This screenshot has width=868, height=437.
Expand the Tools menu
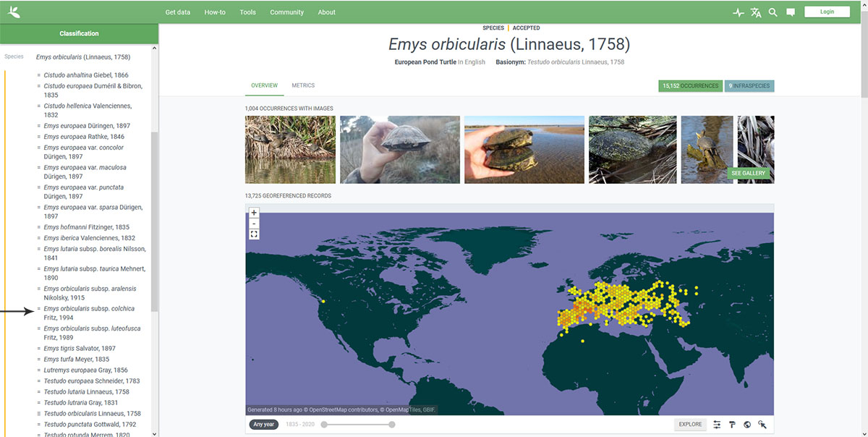click(x=247, y=12)
